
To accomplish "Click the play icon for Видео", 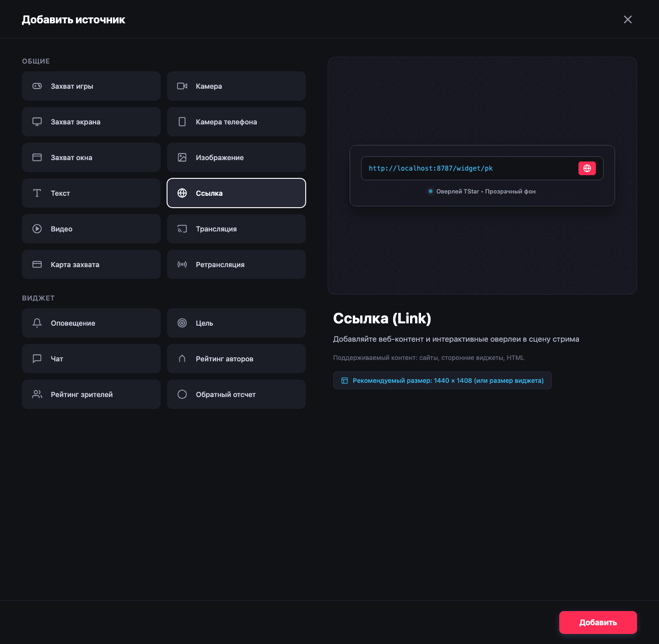I will click(37, 229).
